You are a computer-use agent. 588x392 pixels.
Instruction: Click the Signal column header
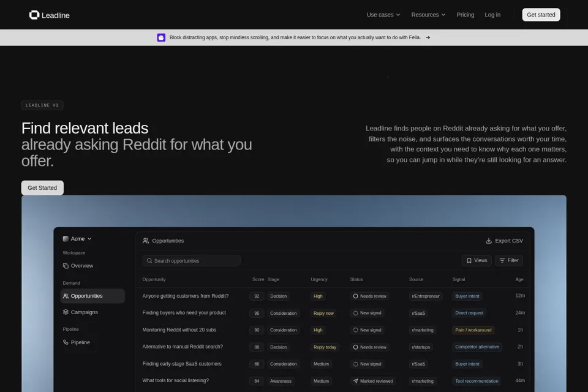click(459, 279)
